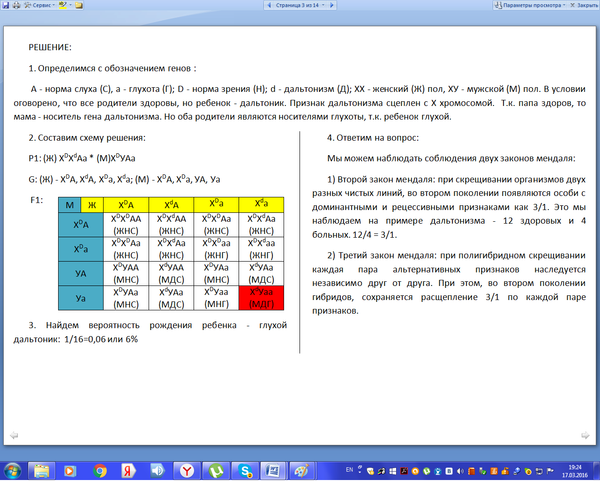600x481 pixels.
Task: Open Google Chrome from the taskbar
Action: [100, 469]
